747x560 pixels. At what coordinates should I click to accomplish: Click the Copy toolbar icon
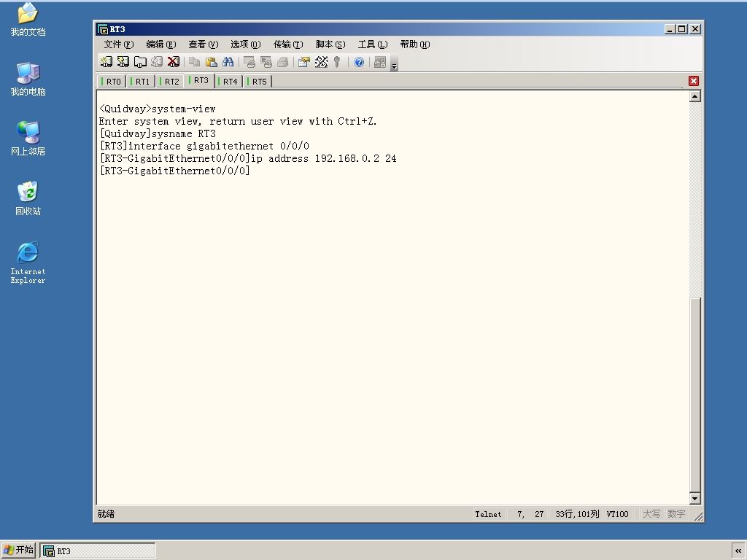click(x=194, y=62)
